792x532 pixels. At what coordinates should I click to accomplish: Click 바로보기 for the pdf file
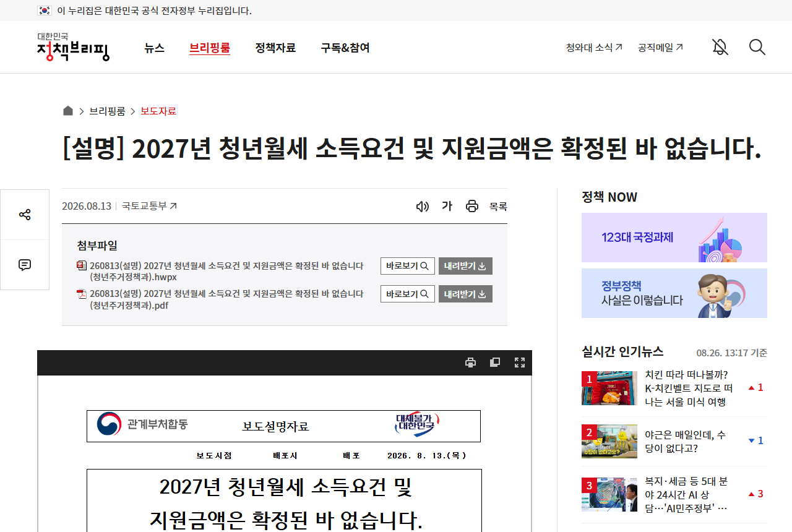[x=408, y=294]
